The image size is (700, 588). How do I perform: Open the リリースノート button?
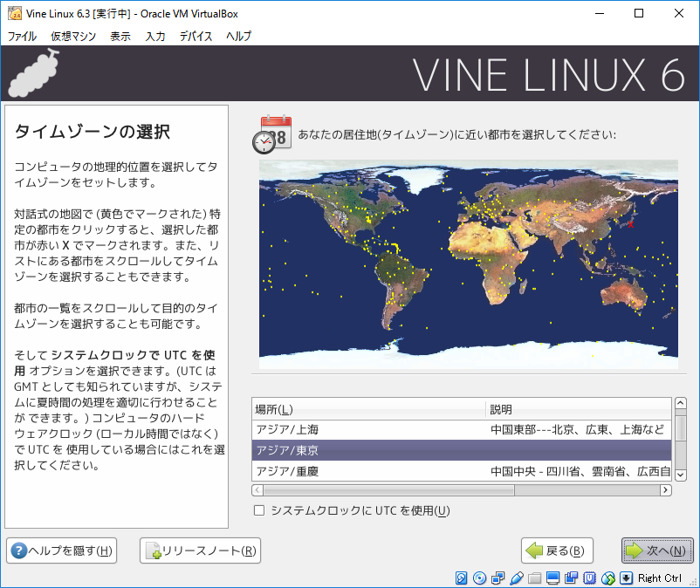coord(200,550)
